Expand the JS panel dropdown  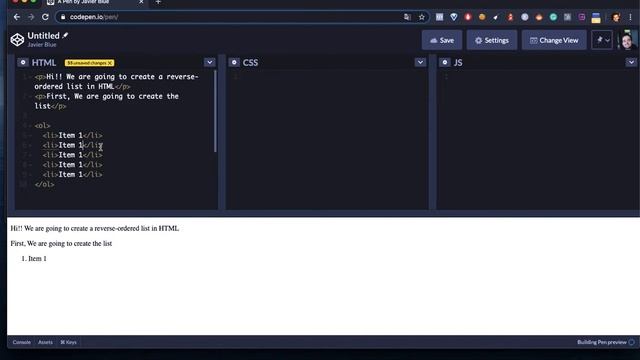pos(631,62)
